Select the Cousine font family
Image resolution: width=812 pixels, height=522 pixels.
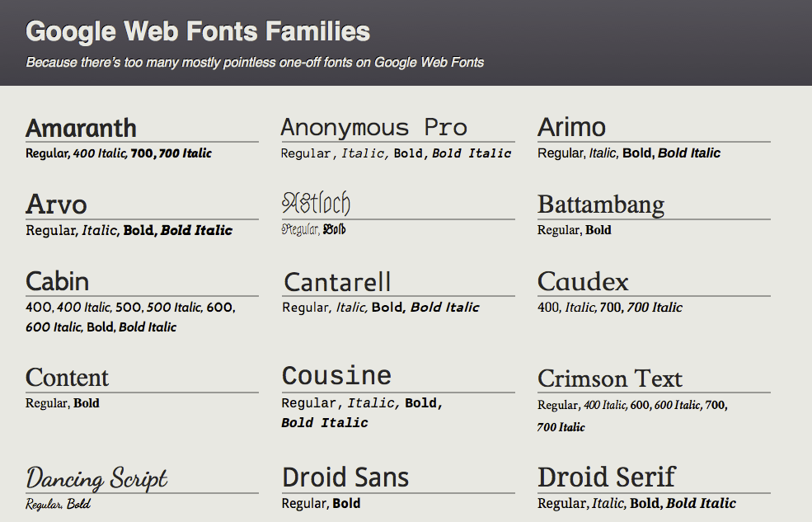pyautogui.click(x=336, y=375)
